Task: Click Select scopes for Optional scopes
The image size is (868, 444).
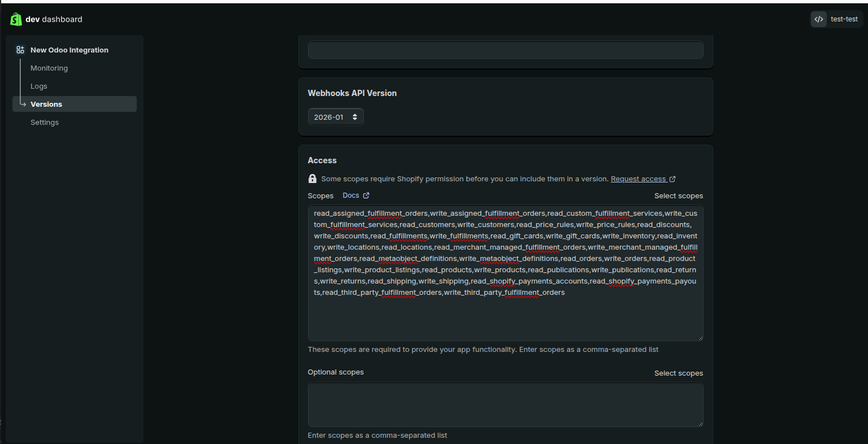Action: click(x=678, y=373)
